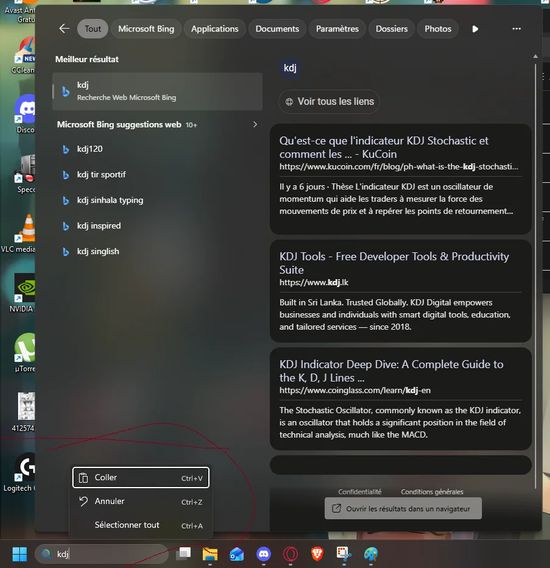Viewport: 550px width, 568px height.
Task: Open the three-dots options menu
Action: click(516, 29)
